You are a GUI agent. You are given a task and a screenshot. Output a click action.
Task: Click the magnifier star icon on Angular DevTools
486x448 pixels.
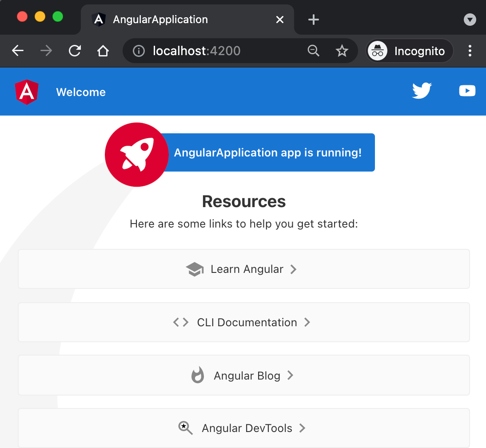pos(185,428)
